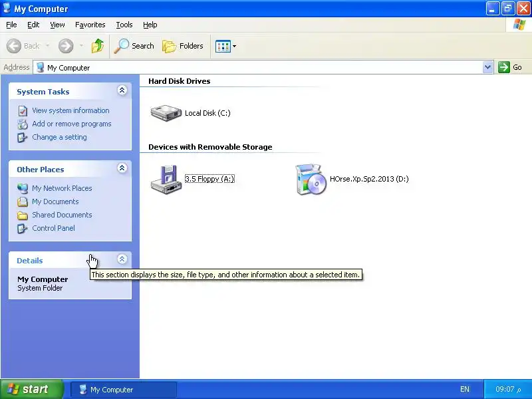532x399 pixels.
Task: Click the My Computer title bar icon
Action: point(7,8)
